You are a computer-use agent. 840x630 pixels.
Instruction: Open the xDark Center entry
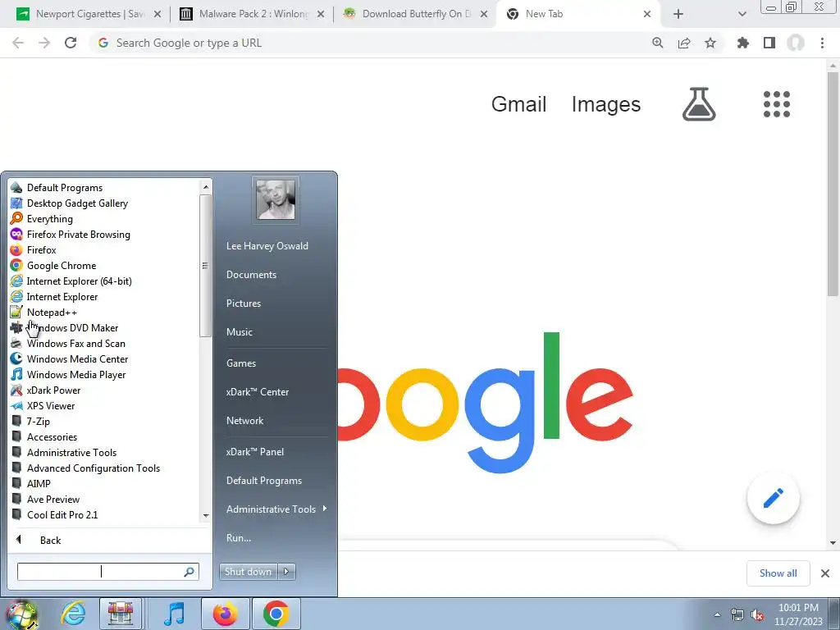(257, 392)
